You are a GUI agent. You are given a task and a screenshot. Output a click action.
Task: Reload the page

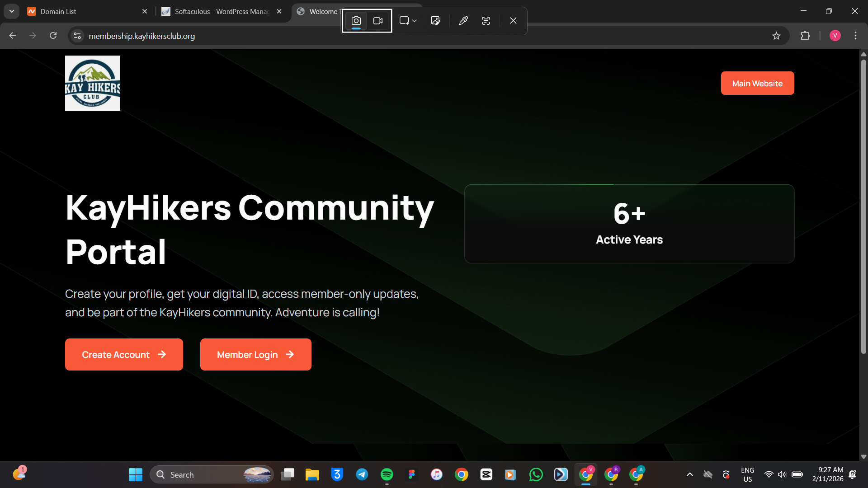pos(53,36)
